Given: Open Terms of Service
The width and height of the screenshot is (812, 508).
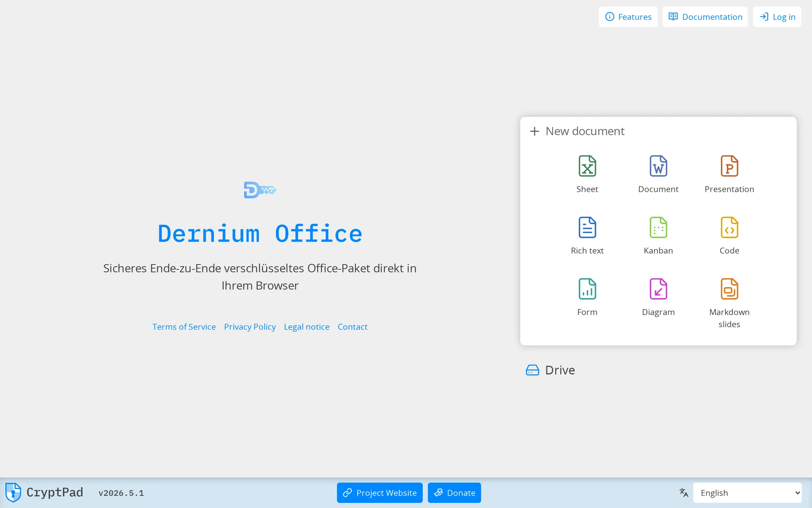Looking at the screenshot, I should [x=184, y=327].
